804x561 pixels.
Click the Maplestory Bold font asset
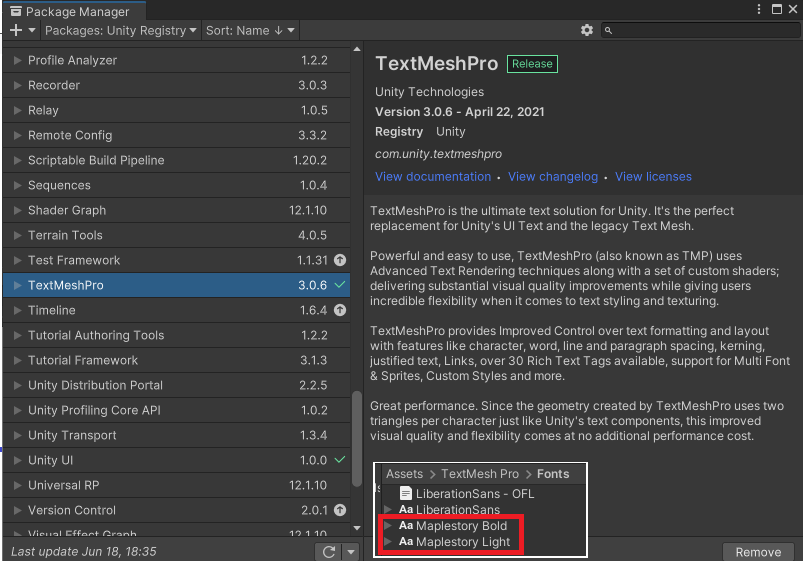(453, 526)
